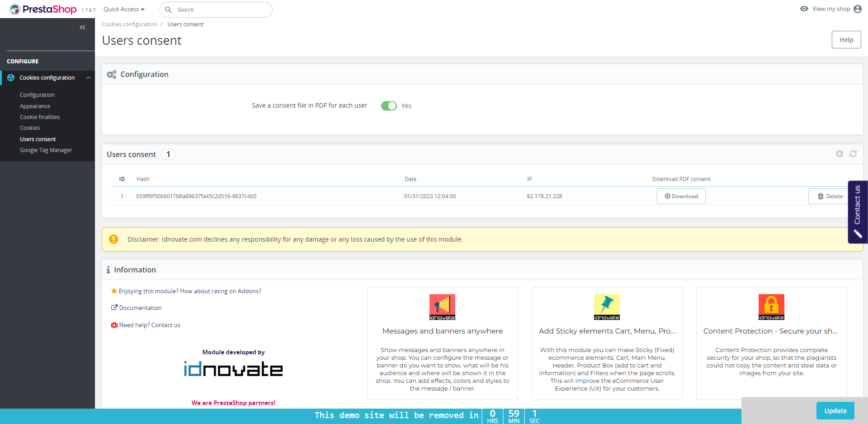Open the Quick Access dropdown
Viewport: 868px width, 424px height.
pyautogui.click(x=124, y=9)
